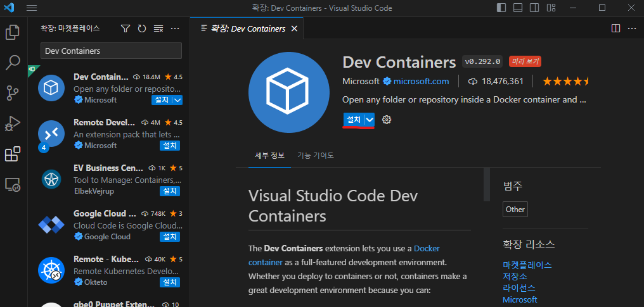Expand install dropdown on Dev Containers list item

pos(177,100)
